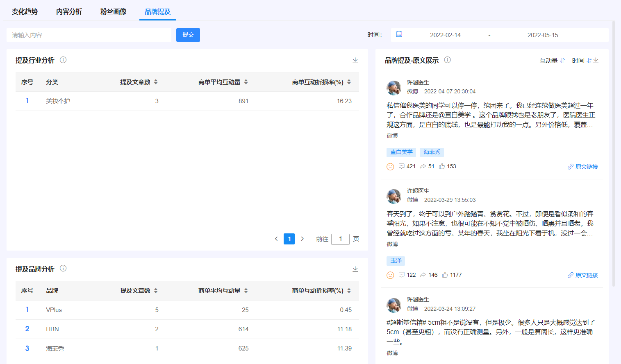Screen dimensions: 621x364
Task: Open 原文链接 for 2022-04-07 post
Action: pyautogui.click(x=582, y=167)
